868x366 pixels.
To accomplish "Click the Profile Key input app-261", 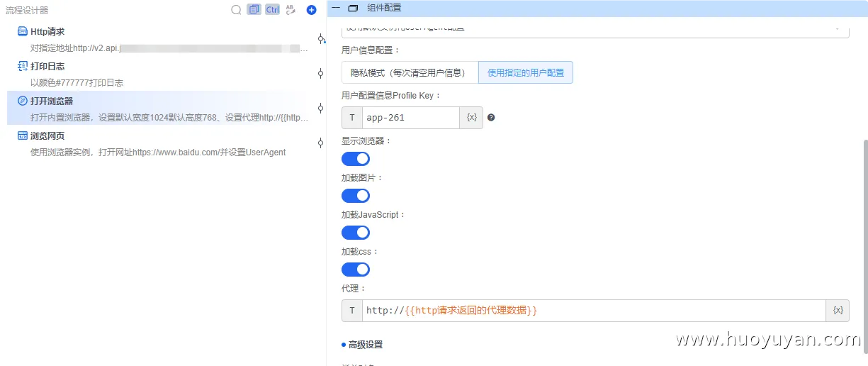I will [x=411, y=118].
